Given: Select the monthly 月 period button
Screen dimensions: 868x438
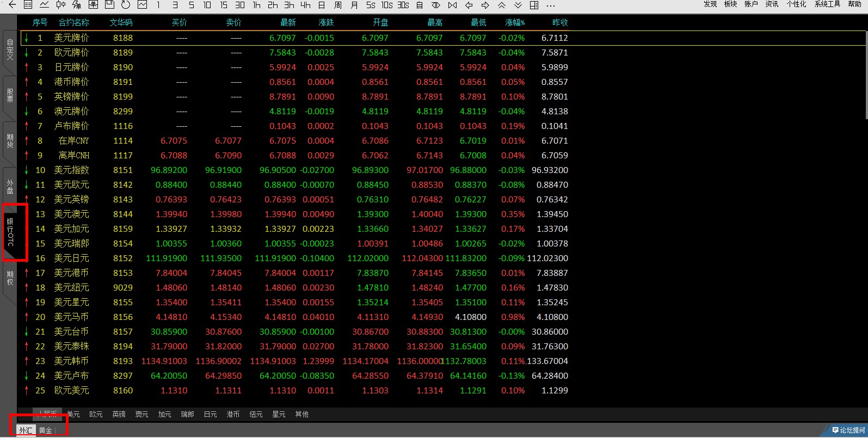Looking at the screenshot, I should click(x=354, y=5).
